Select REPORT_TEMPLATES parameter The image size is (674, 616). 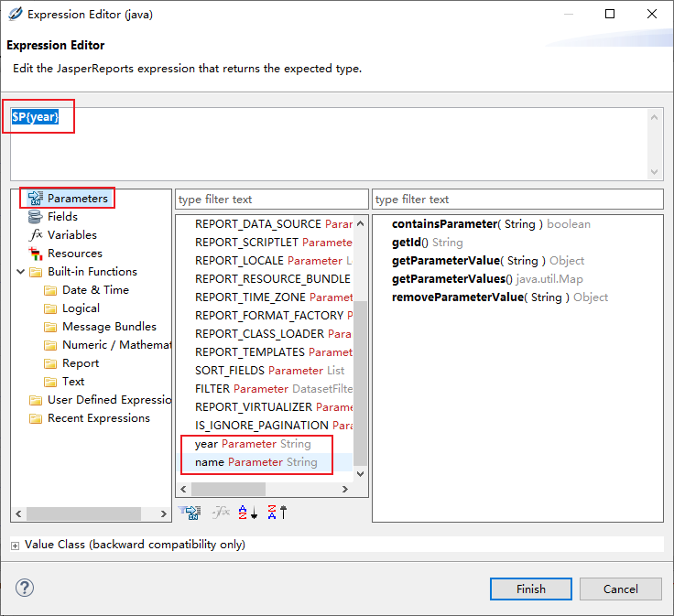click(x=273, y=352)
